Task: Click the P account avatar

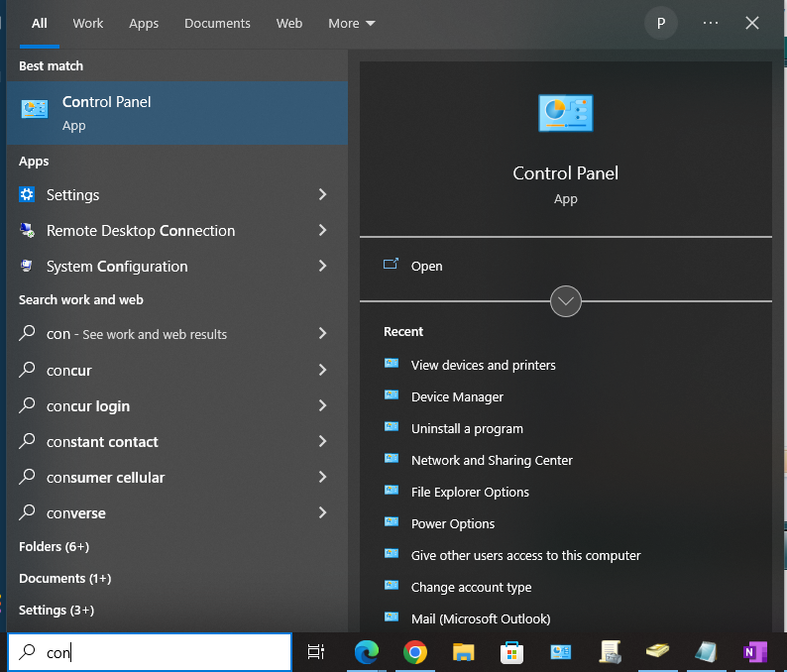Action: pos(661,23)
